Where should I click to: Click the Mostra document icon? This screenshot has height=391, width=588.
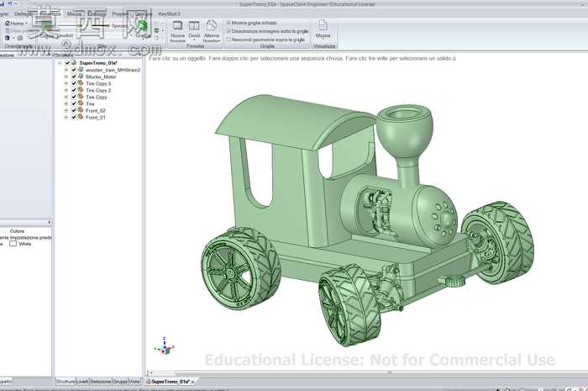pyautogui.click(x=323, y=25)
